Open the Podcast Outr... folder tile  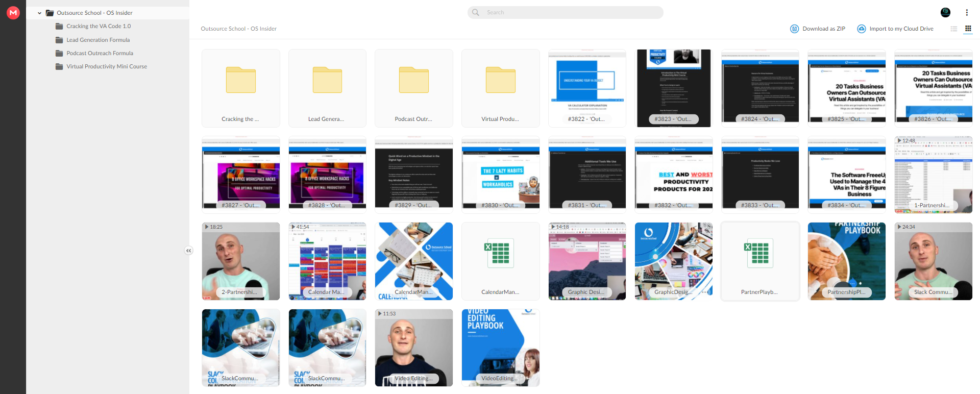pyautogui.click(x=414, y=88)
